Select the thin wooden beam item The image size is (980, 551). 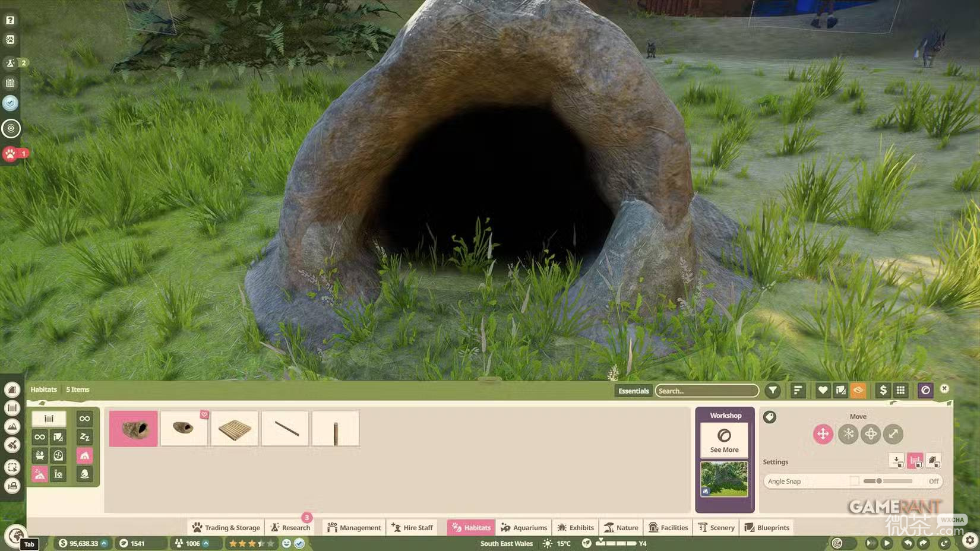285,429
